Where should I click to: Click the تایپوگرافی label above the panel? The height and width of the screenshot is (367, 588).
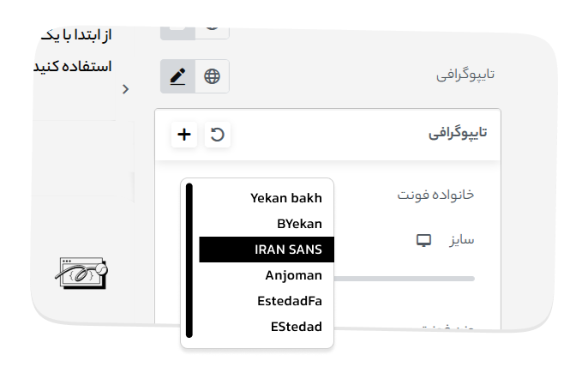pyautogui.click(x=465, y=75)
